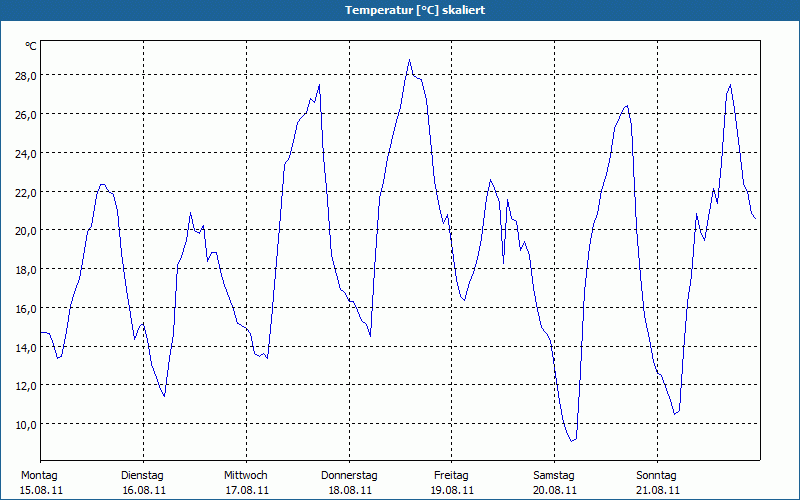Click the 15.08.11 date label
The width and height of the screenshot is (800, 500).
tap(41, 491)
